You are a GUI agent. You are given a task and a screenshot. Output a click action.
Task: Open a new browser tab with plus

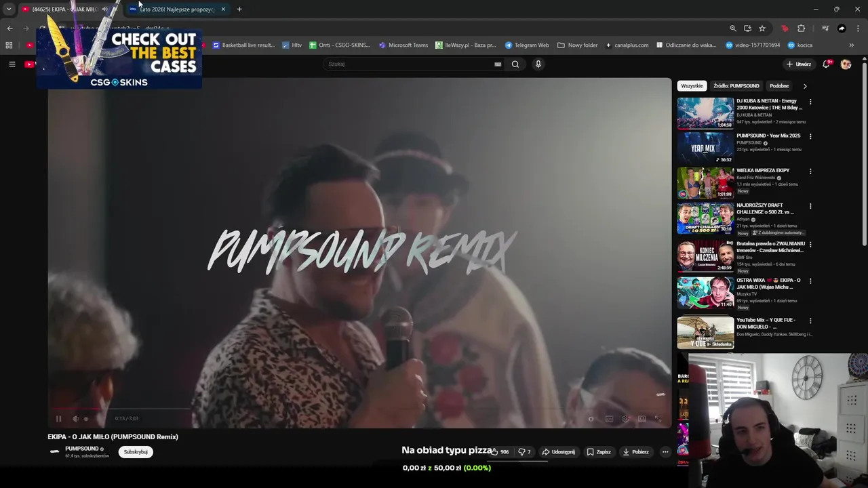coord(239,9)
